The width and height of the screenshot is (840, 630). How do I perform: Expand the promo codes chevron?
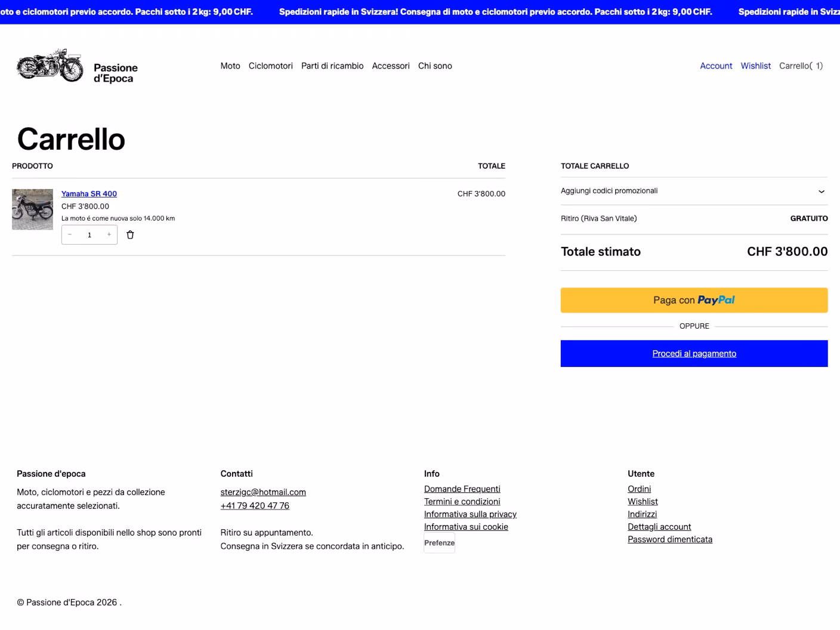(x=822, y=192)
